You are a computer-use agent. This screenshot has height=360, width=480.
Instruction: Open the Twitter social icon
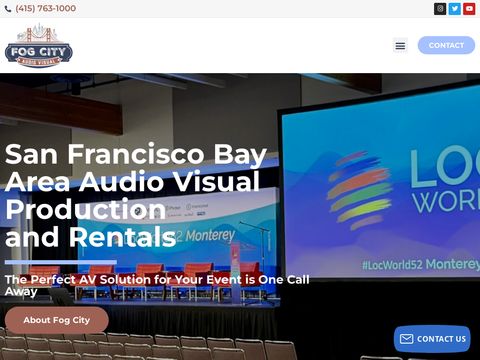pos(455,9)
